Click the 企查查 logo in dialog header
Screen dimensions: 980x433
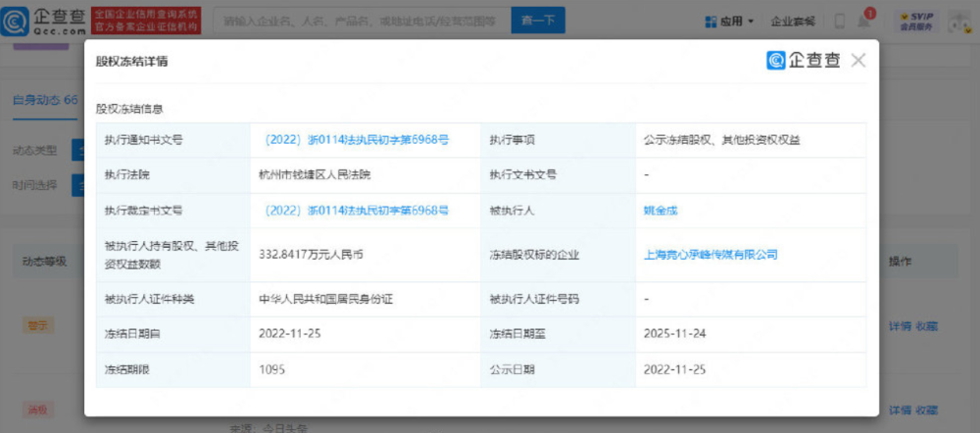pyautogui.click(x=804, y=61)
